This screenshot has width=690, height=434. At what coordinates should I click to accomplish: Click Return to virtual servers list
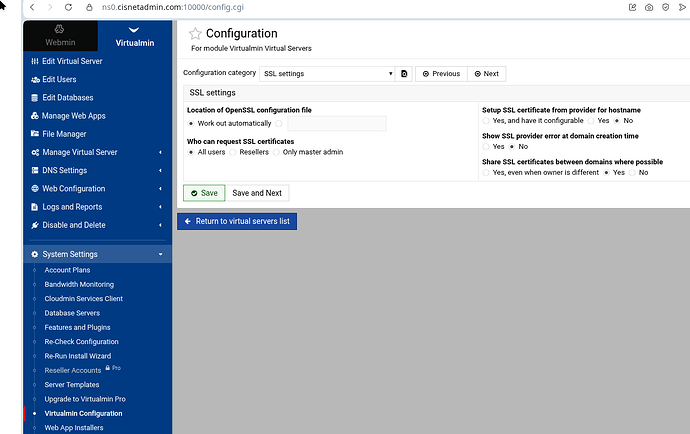point(237,221)
